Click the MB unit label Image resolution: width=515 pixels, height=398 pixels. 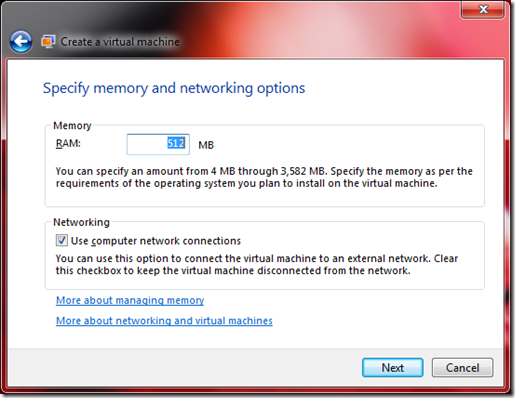pyautogui.click(x=206, y=145)
